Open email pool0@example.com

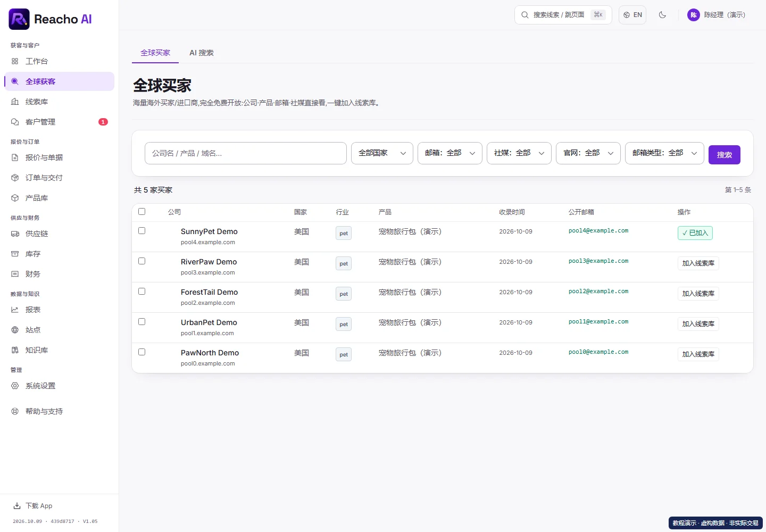[x=598, y=352]
